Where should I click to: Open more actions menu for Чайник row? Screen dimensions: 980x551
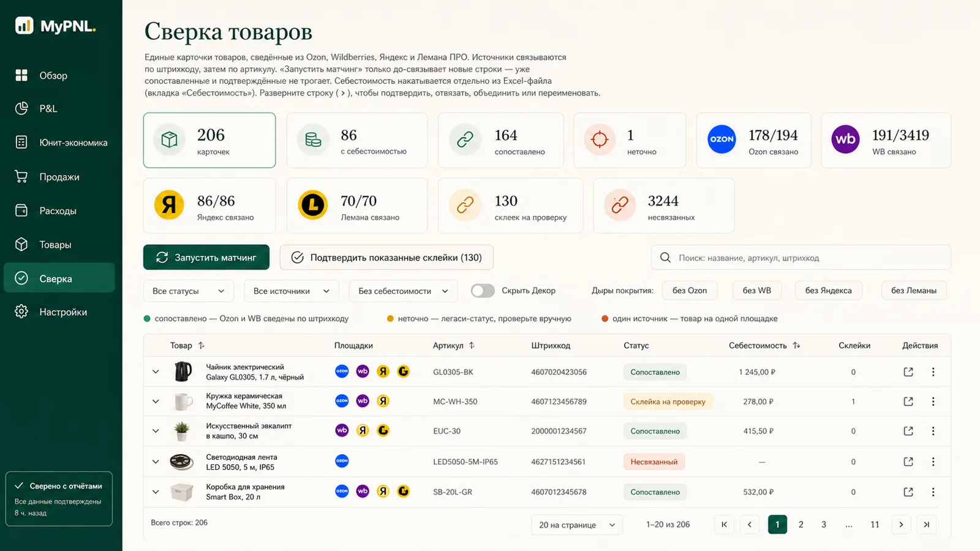pyautogui.click(x=933, y=372)
